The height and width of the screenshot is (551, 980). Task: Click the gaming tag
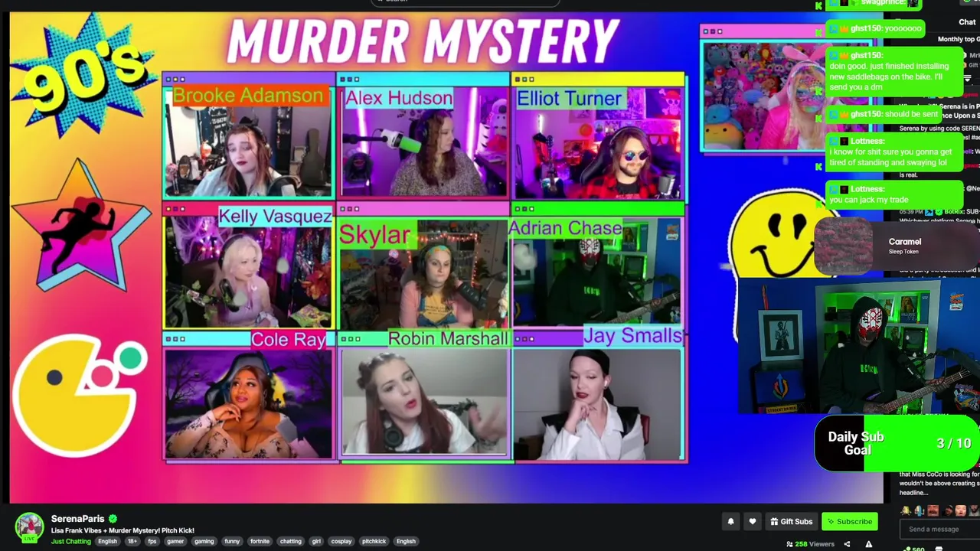point(204,541)
